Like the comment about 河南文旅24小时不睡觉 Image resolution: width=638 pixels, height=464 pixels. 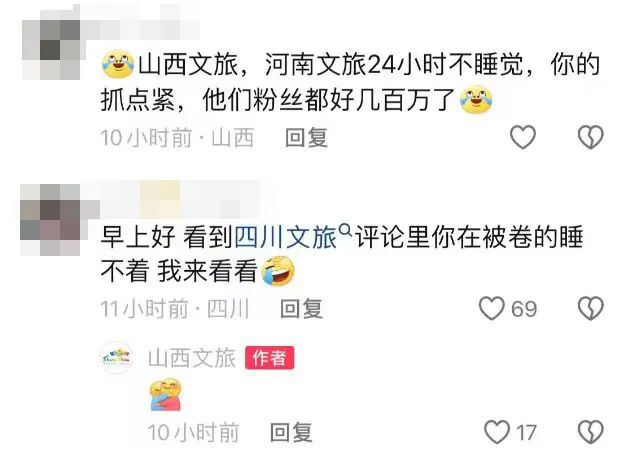523,137
